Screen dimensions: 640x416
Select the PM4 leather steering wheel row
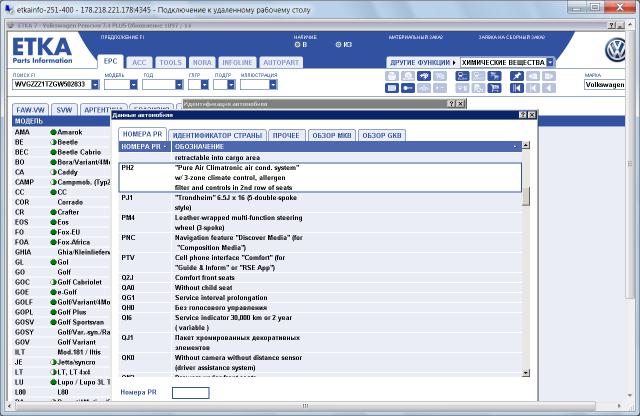(320, 222)
